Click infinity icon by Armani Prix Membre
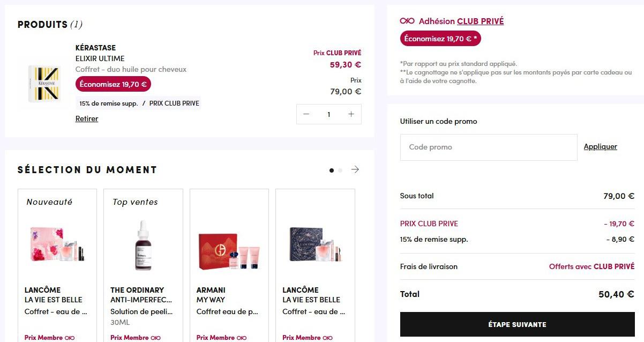The height and width of the screenshot is (342, 644). point(242,338)
